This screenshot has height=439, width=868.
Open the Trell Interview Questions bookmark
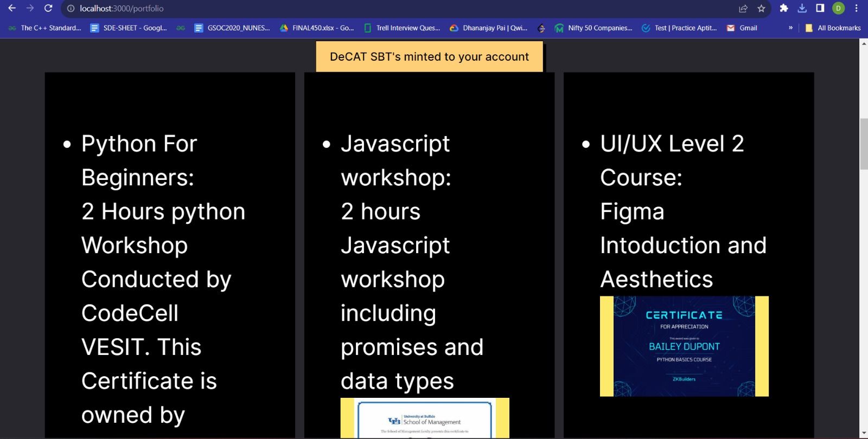click(x=402, y=28)
